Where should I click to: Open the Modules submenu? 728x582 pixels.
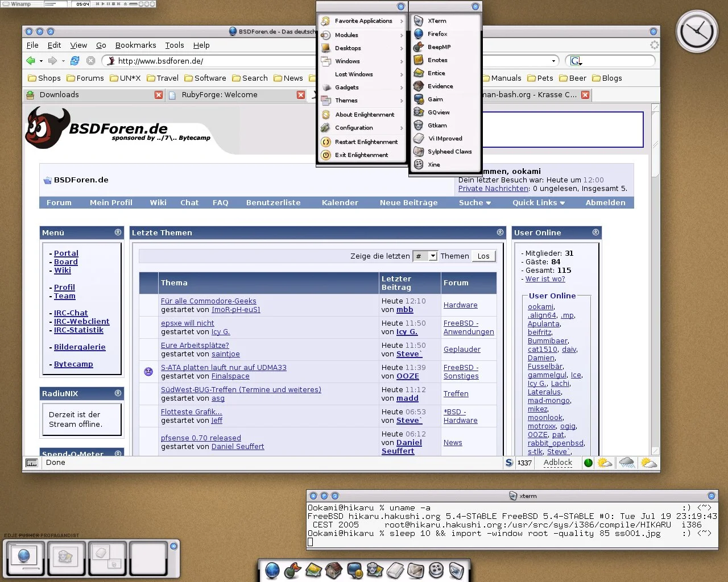362,35
